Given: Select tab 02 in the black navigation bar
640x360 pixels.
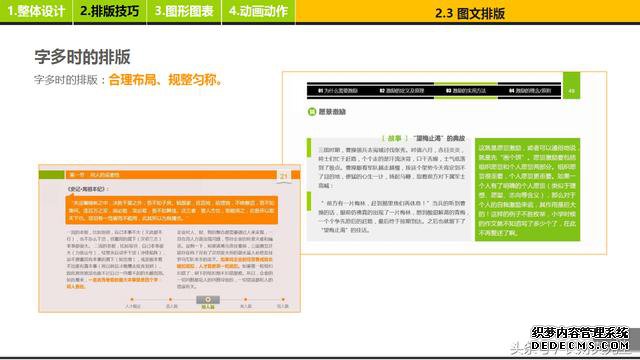Looking at the screenshot, I should click(x=402, y=91).
